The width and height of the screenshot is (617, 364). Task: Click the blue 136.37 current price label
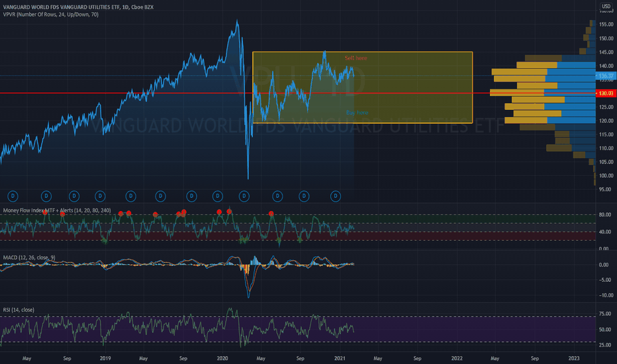pyautogui.click(x=606, y=75)
